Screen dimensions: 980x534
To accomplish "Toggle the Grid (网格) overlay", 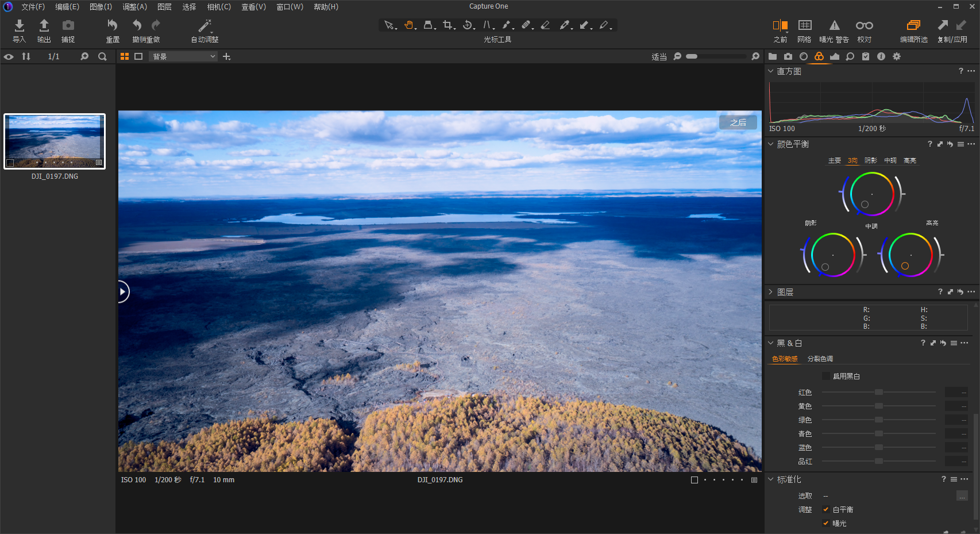I will (805, 25).
